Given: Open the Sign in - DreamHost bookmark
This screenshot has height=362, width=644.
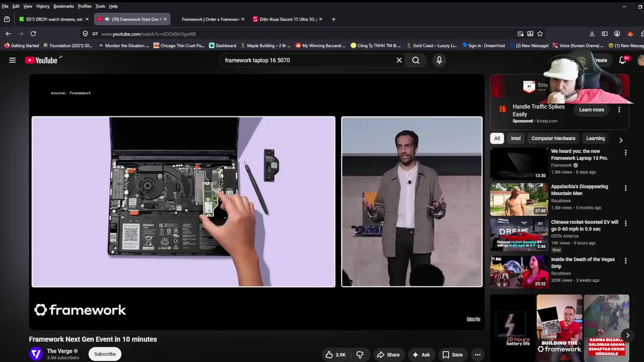Looking at the screenshot, I should (484, 46).
